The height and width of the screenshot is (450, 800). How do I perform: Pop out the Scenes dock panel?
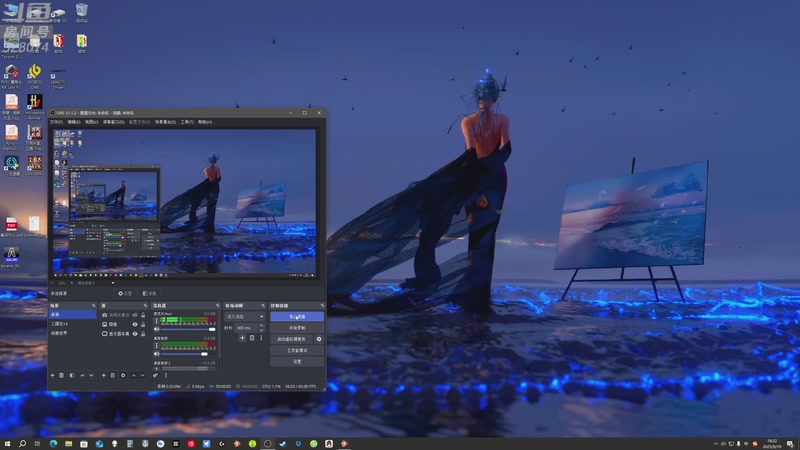(x=93, y=306)
